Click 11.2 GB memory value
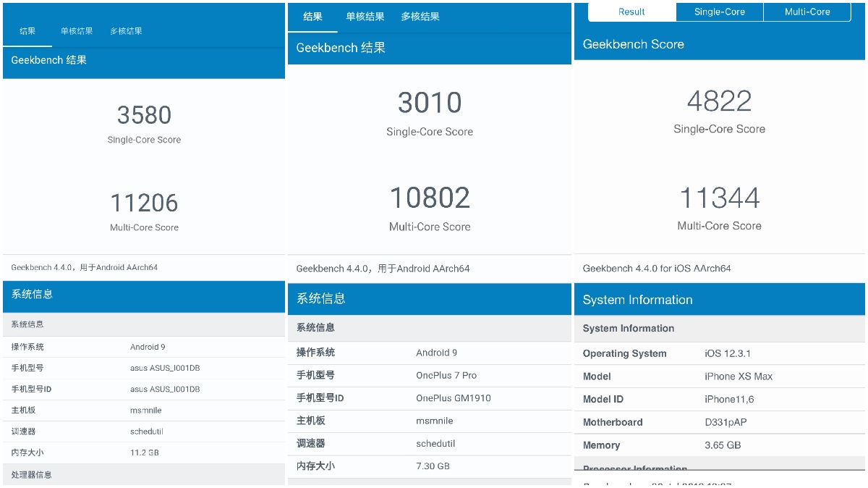The image size is (868, 488). [144, 453]
